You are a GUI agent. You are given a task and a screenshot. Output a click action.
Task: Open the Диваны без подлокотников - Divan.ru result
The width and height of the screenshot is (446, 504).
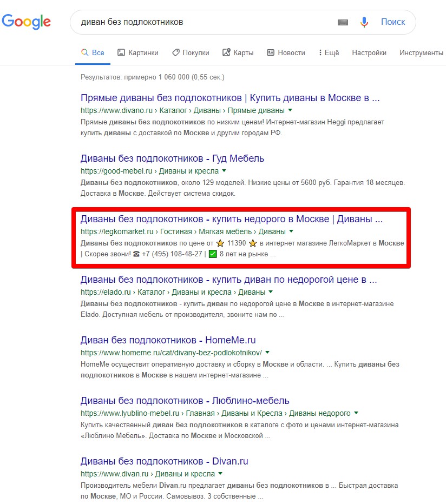164,461
